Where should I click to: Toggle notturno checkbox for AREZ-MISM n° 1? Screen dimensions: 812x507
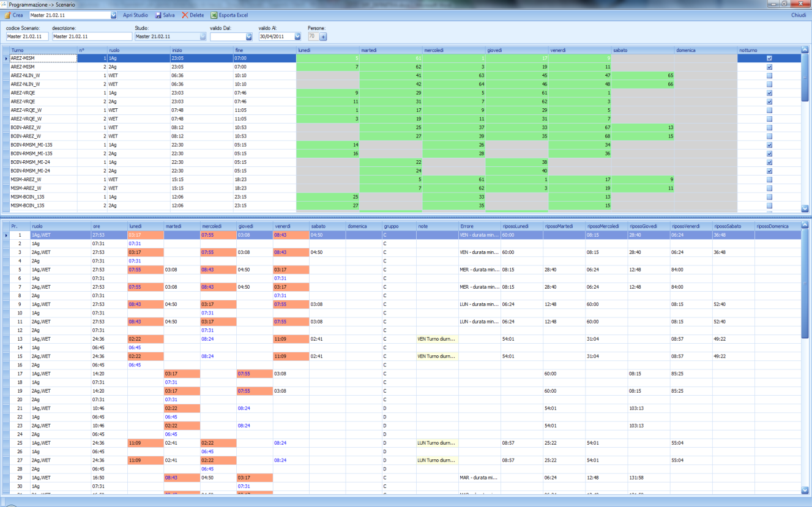tap(769, 58)
